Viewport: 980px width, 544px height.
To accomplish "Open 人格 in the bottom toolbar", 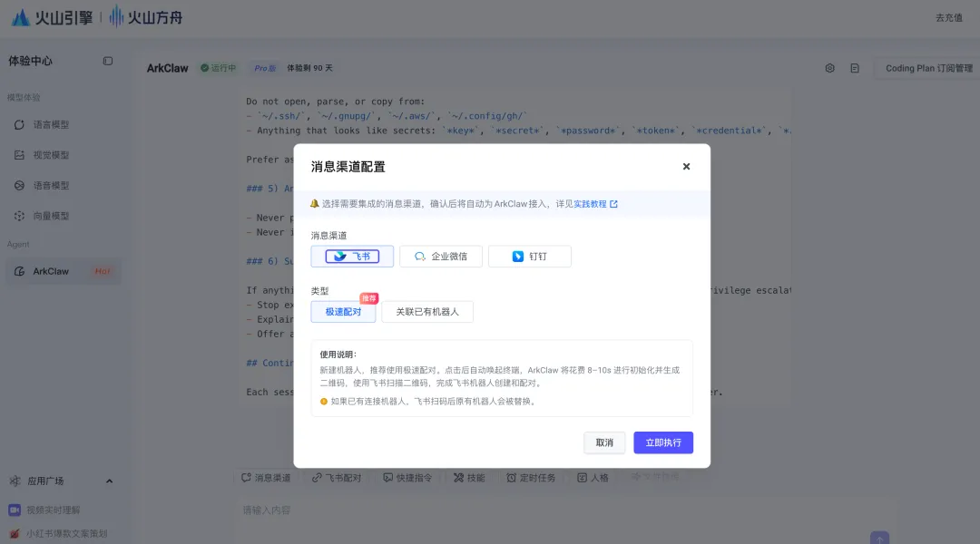I will [593, 478].
